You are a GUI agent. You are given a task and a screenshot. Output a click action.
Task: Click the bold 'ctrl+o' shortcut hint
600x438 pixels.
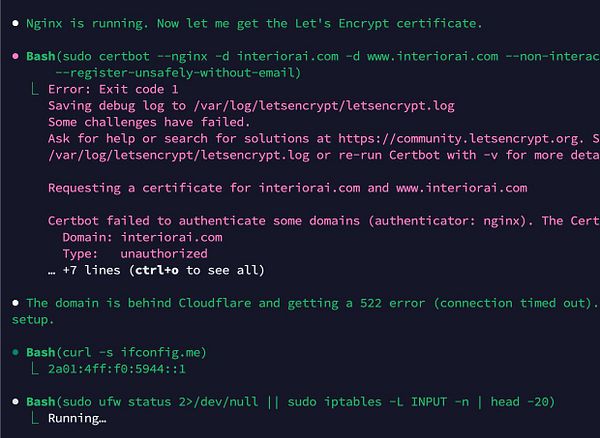(x=157, y=270)
